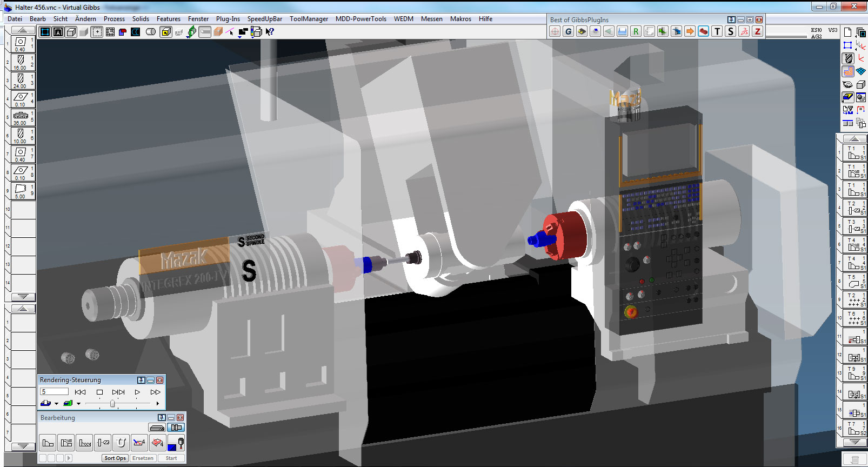Image resolution: width=868 pixels, height=467 pixels.
Task: Open the ToolManager menu
Action: click(309, 18)
